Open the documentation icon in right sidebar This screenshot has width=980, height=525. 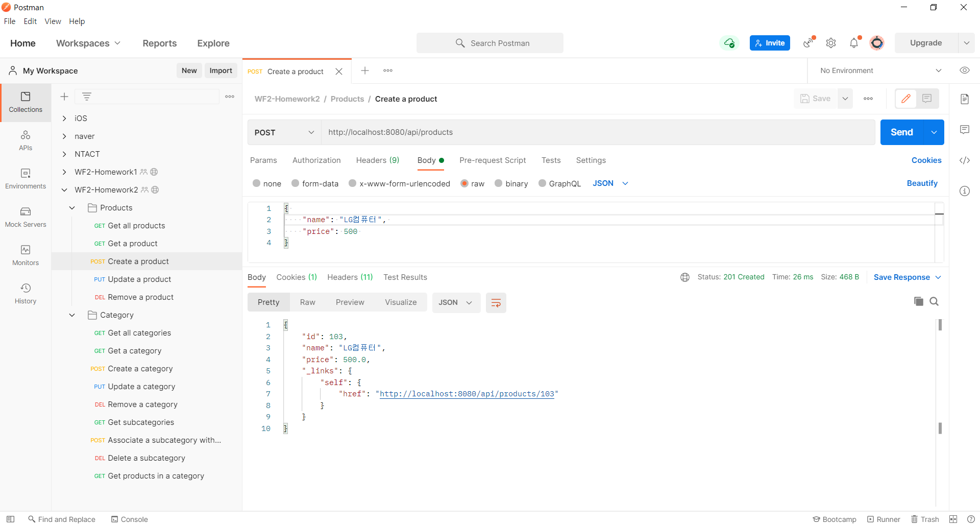tap(965, 99)
